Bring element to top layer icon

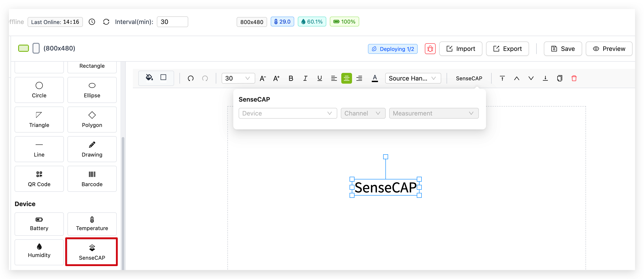(x=502, y=78)
